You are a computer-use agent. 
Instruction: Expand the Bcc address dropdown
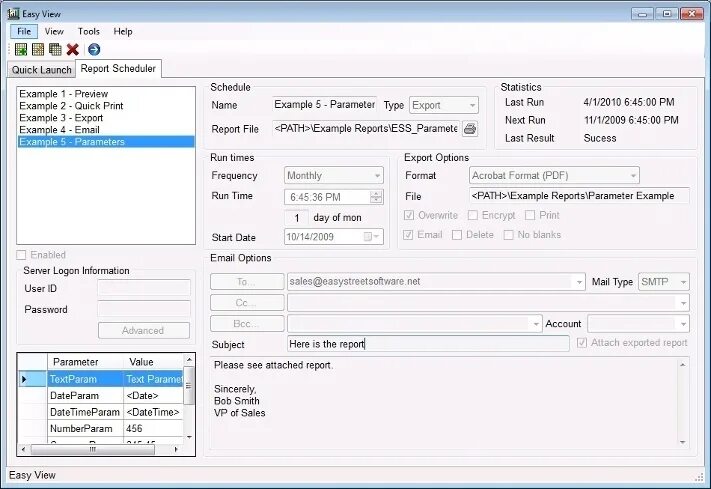point(536,324)
